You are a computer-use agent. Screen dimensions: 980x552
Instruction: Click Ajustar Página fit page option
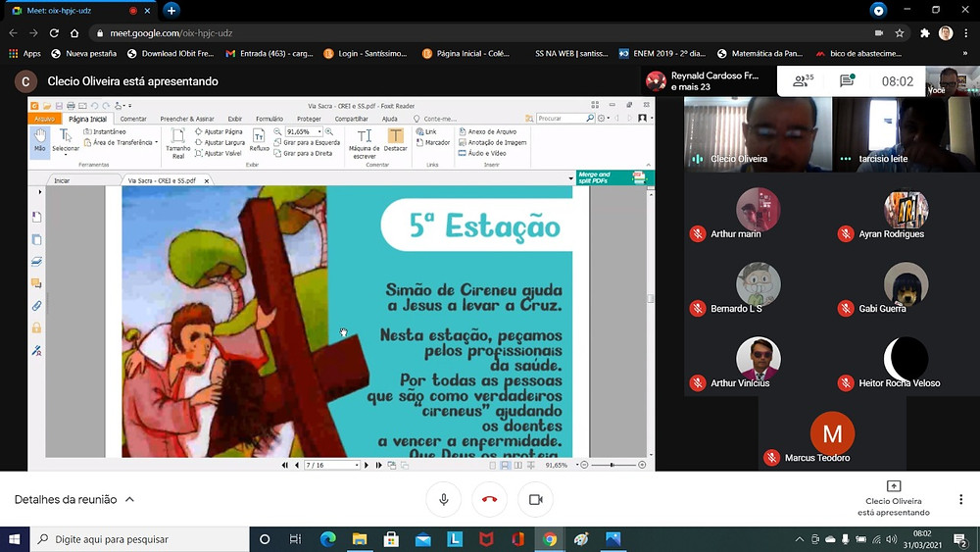tap(219, 132)
